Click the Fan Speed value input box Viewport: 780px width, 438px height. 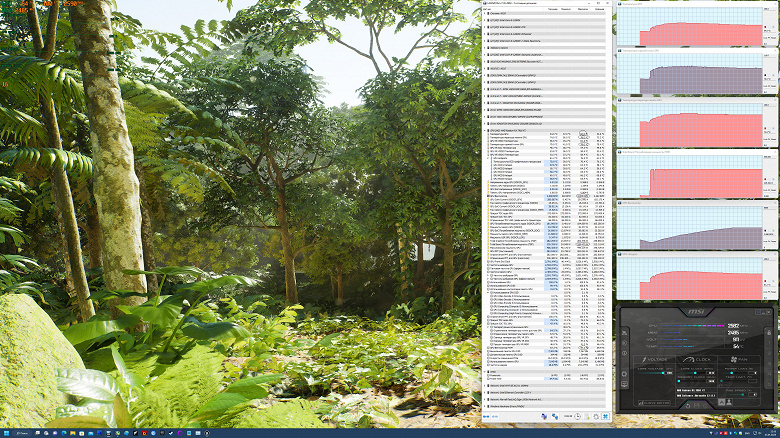tap(752, 395)
